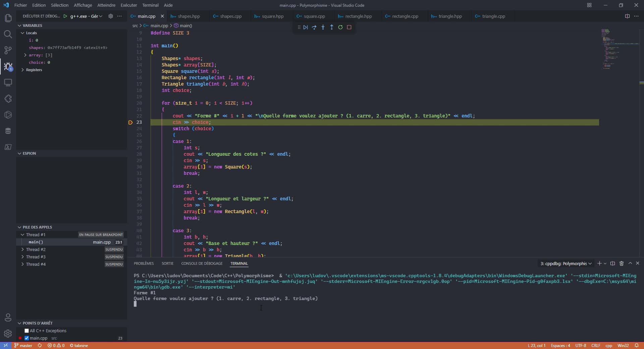644x349 pixels.
Task: Open the Run and Debug sidebar view
Action: 8,67
